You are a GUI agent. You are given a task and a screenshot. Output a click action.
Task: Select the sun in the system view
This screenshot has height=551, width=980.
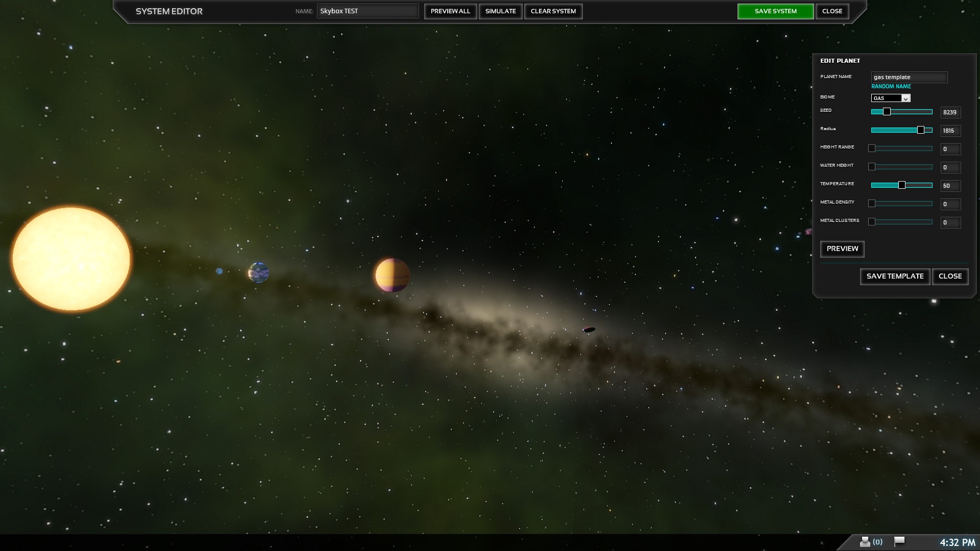(x=71, y=259)
